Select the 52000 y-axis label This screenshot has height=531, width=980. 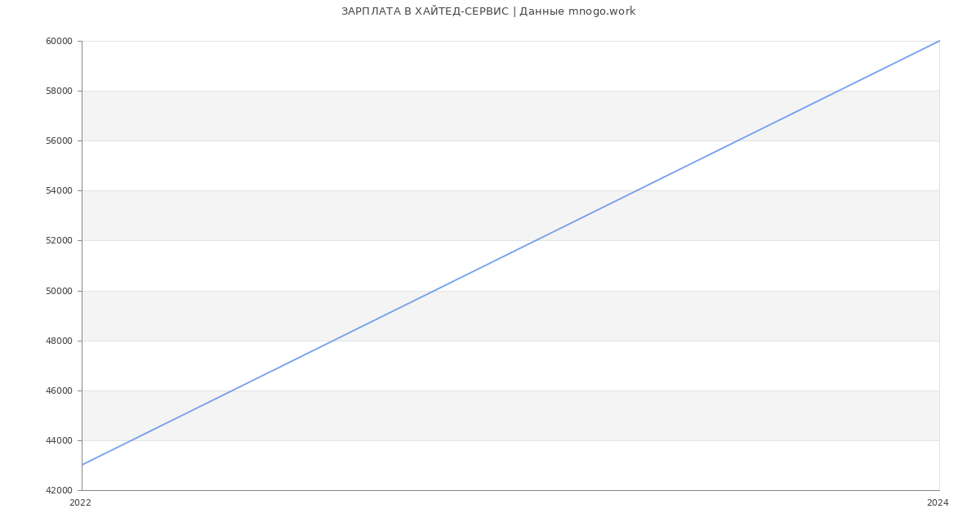(x=60, y=240)
